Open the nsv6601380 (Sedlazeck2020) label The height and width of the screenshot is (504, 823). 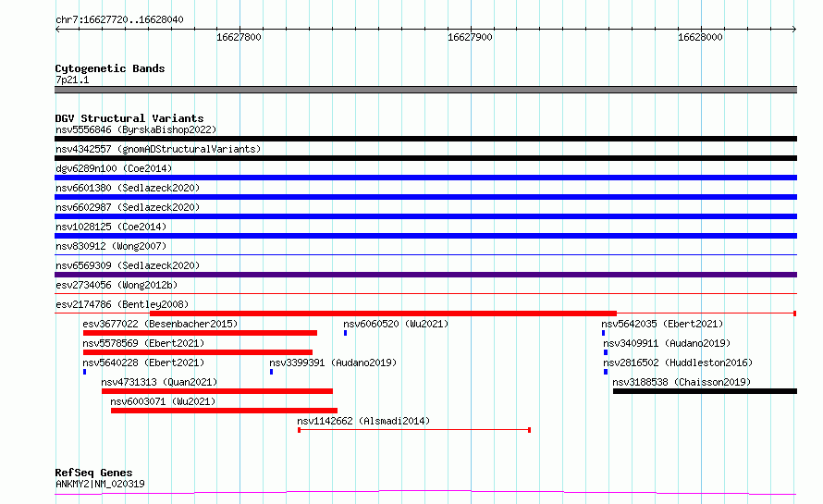coord(128,188)
